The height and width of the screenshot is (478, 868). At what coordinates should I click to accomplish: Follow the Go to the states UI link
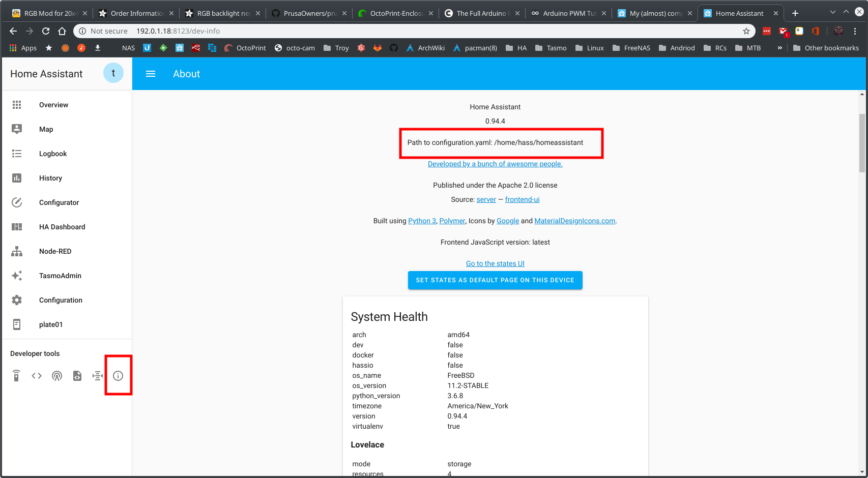(x=495, y=263)
